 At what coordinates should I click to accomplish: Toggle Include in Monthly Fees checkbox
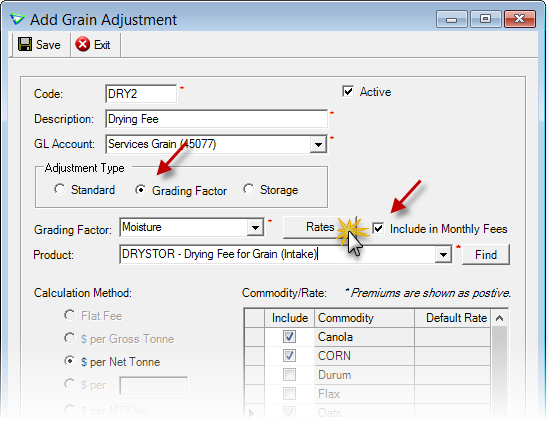coord(378,228)
